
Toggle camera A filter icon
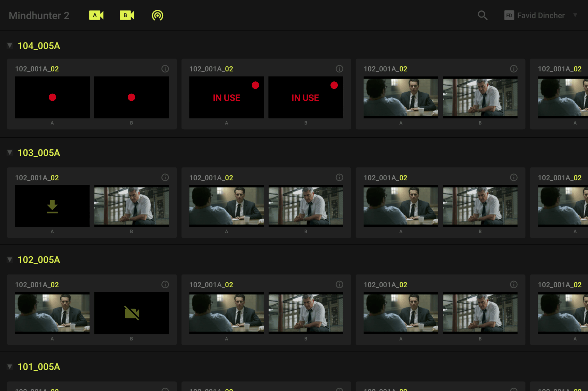click(96, 15)
